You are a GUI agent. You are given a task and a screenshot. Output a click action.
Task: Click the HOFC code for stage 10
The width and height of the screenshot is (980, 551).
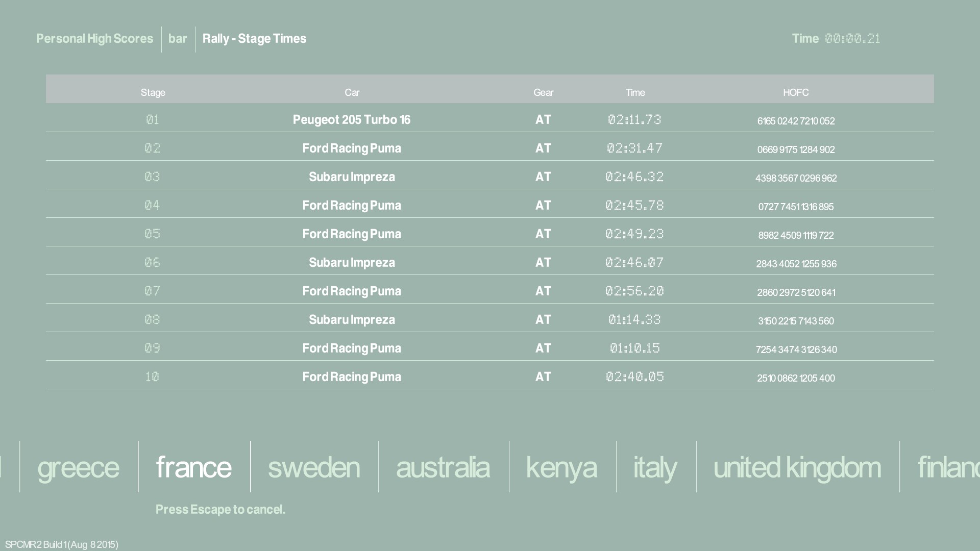coord(796,378)
